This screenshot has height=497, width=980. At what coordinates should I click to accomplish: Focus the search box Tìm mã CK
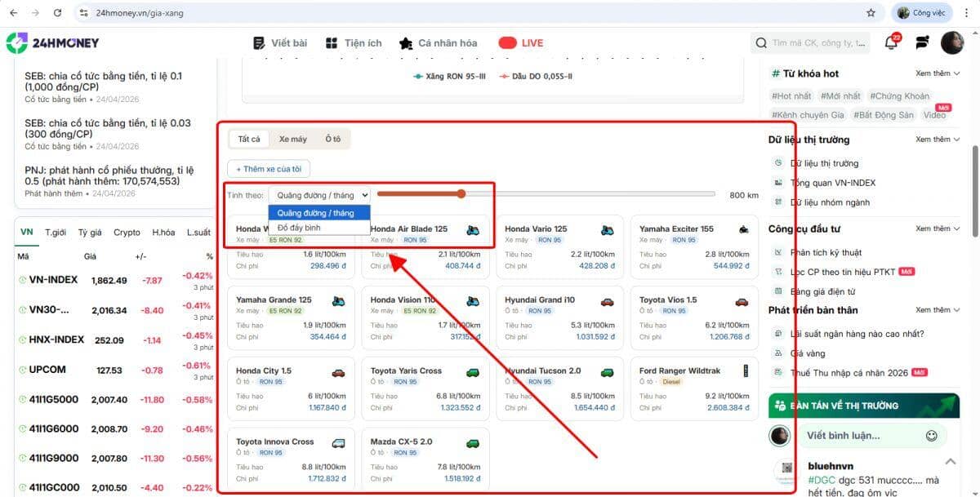[x=810, y=43]
